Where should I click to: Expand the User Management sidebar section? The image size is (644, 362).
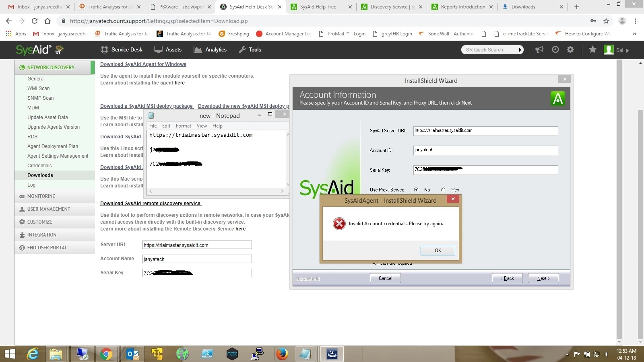click(x=55, y=209)
